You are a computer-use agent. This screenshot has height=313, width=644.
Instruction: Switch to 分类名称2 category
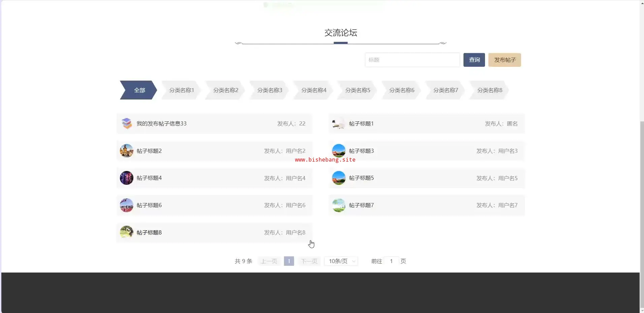pos(226,90)
